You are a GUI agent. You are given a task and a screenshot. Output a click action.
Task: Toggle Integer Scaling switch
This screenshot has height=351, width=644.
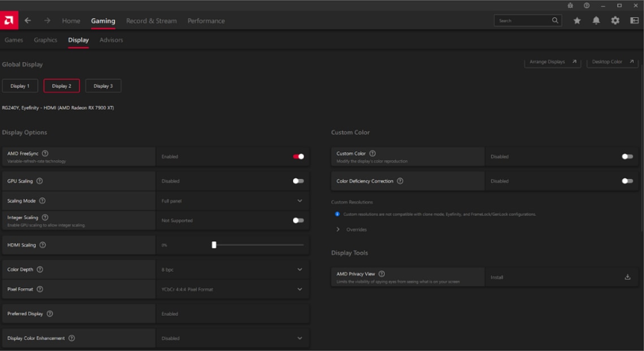click(299, 220)
